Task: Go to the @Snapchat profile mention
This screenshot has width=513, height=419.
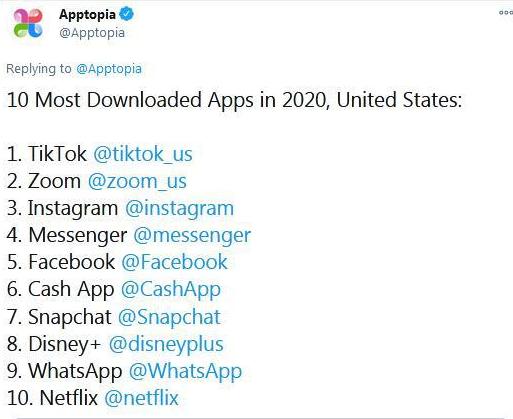Action: click(x=169, y=317)
